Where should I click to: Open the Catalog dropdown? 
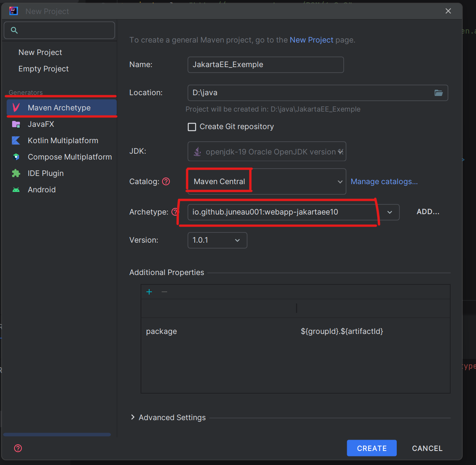(267, 181)
